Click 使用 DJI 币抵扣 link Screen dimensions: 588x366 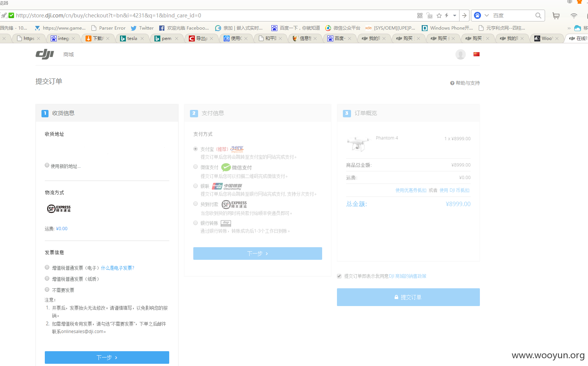point(454,190)
